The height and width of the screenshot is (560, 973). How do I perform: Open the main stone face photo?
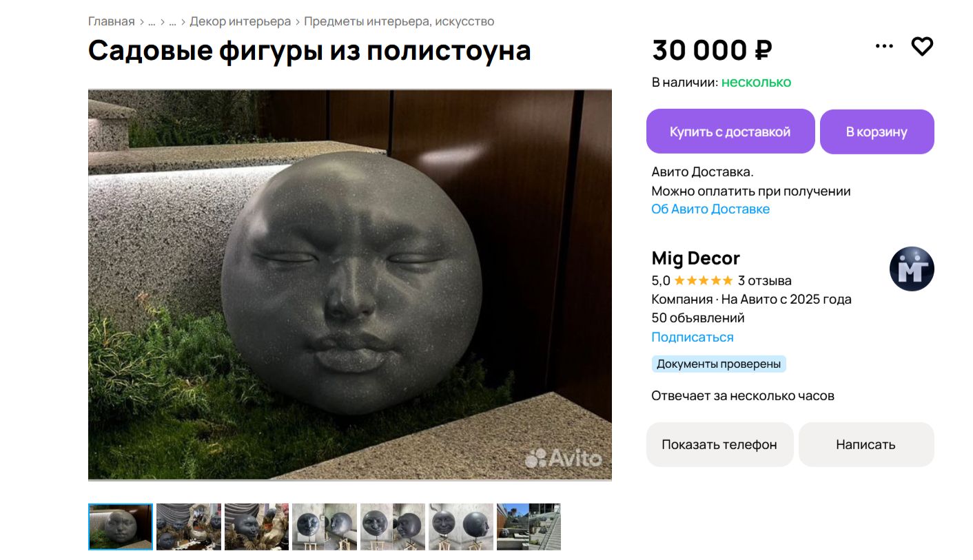350,284
